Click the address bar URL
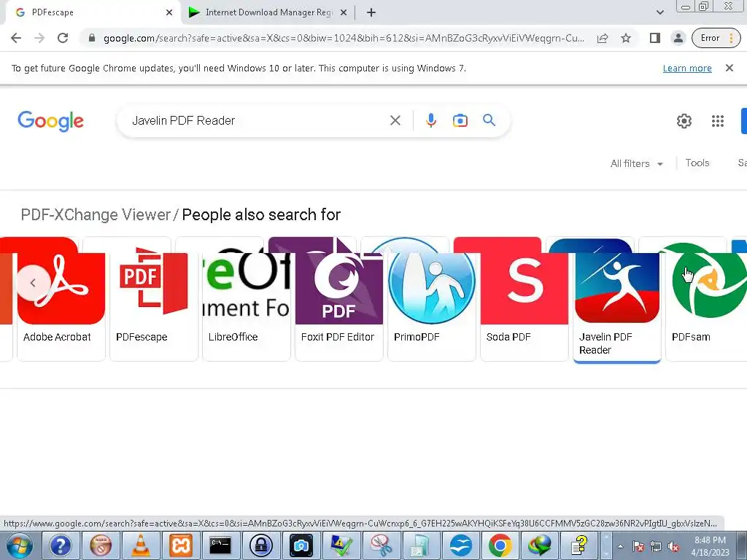Image resolution: width=747 pixels, height=560 pixels. 343,38
